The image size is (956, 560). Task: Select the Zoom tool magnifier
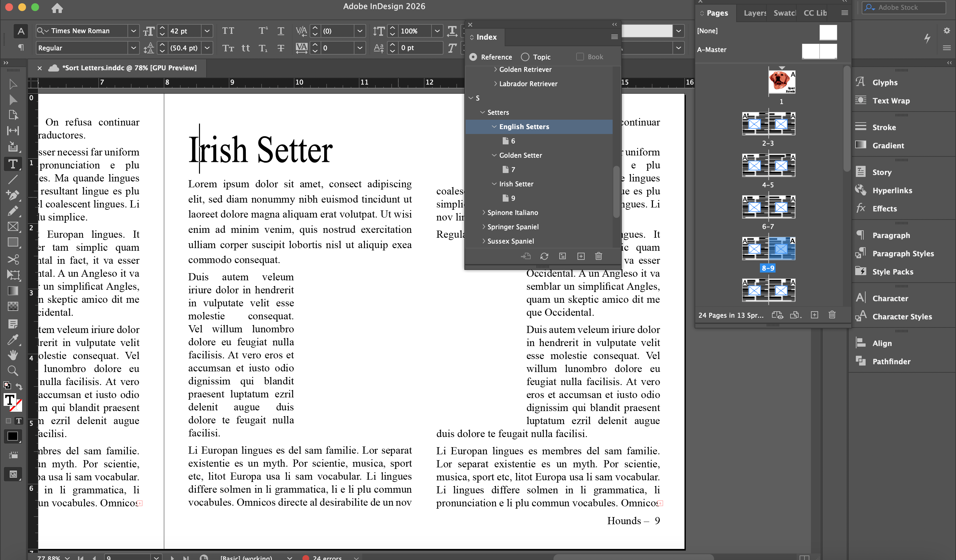[13, 371]
